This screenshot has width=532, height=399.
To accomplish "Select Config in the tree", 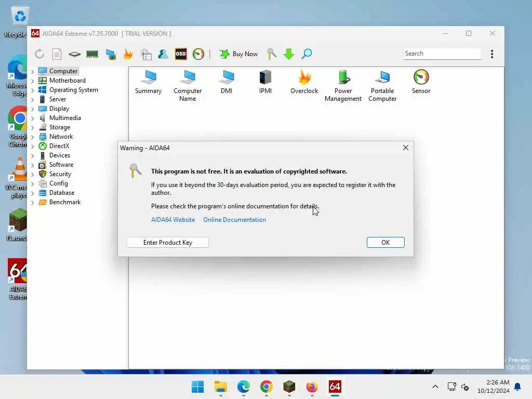I will (58, 183).
